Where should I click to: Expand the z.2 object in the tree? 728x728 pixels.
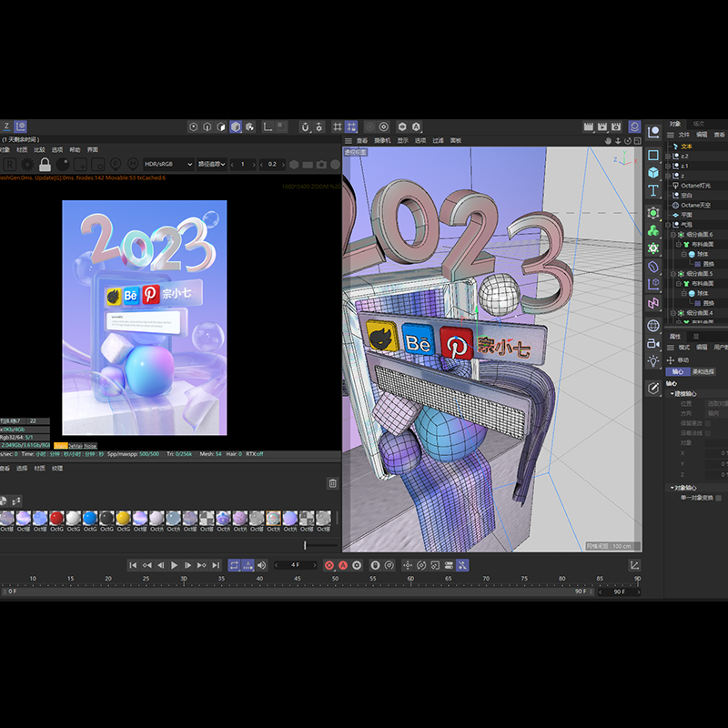[668, 156]
